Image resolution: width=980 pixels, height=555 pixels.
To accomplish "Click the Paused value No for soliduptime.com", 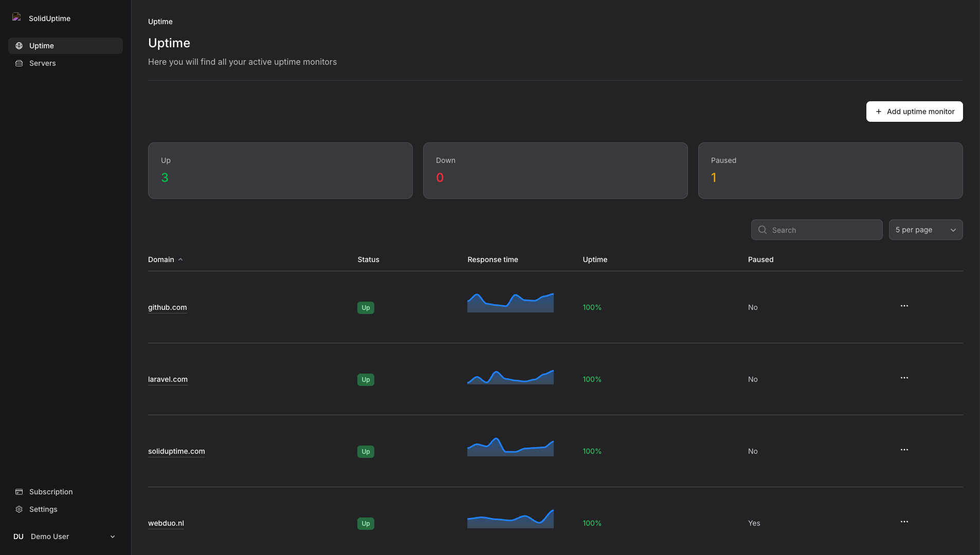I will 753,451.
